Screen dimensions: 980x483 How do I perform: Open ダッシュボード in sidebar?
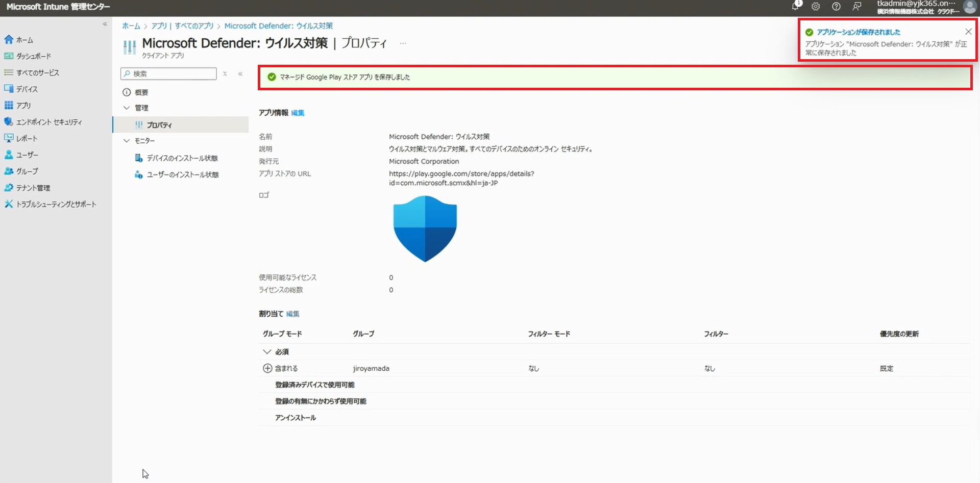pos(34,56)
